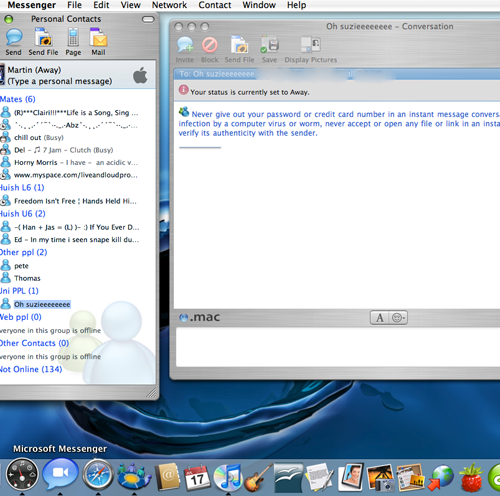Image resolution: width=500 pixels, height=496 pixels.
Task: Launch iTunes from the Dock
Action: click(x=228, y=477)
